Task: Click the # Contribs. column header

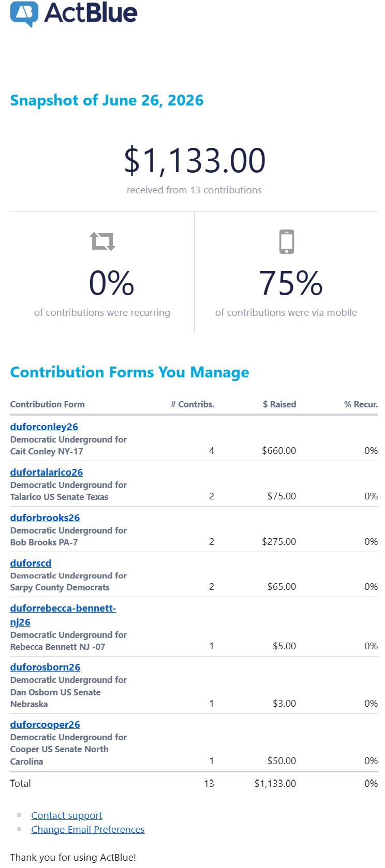Action: pos(192,404)
